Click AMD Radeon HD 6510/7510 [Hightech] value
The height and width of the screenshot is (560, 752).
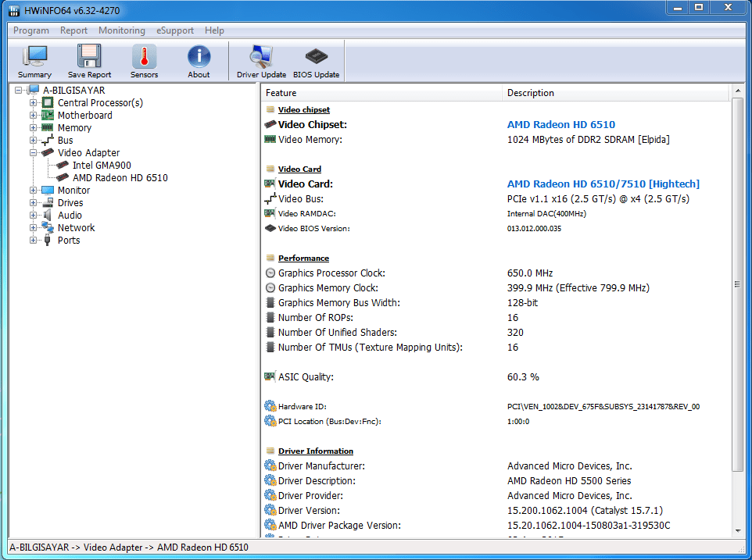coord(603,184)
